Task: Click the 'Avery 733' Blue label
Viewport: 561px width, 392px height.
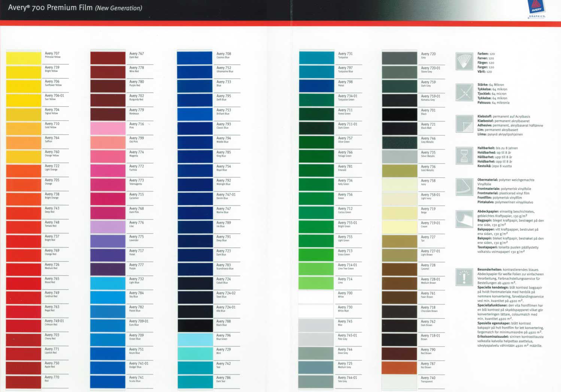Action: point(224,83)
